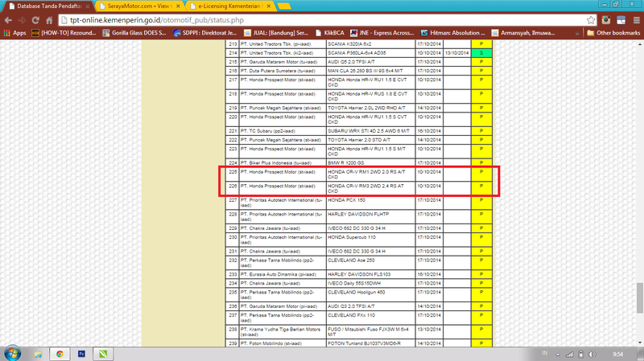644x361 pixels.
Task: Close the SerayaMotor.com tab
Action: pos(178,6)
